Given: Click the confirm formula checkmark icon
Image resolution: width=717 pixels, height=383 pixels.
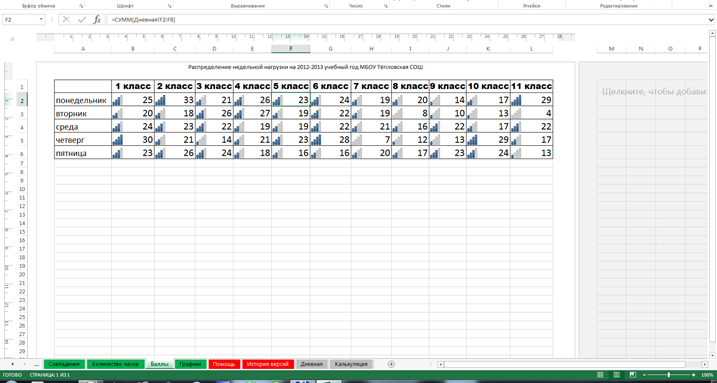Looking at the screenshot, I should [x=82, y=20].
